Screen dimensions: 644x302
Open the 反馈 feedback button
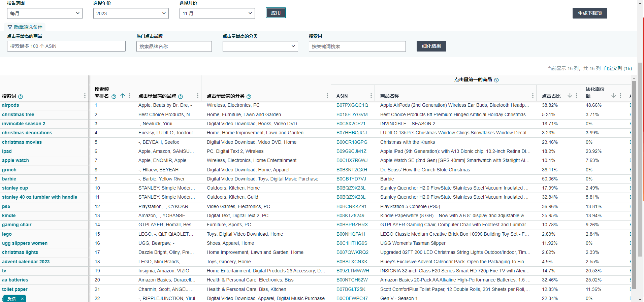pos(11,299)
